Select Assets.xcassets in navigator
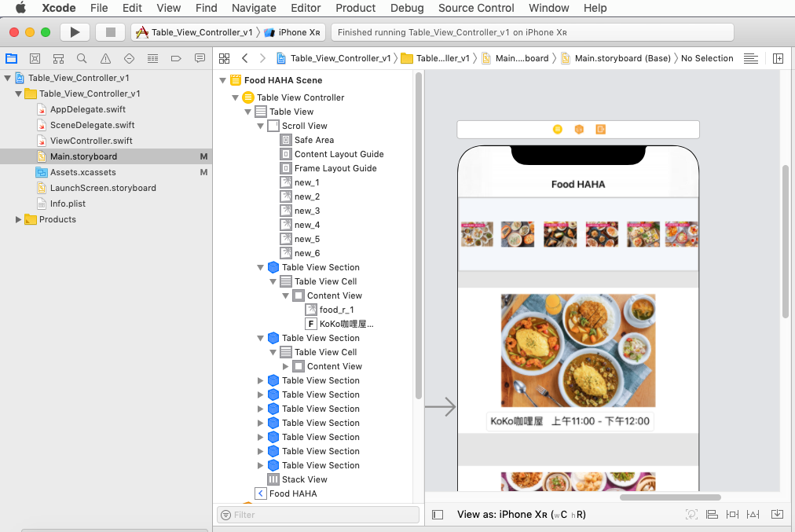 tap(83, 172)
